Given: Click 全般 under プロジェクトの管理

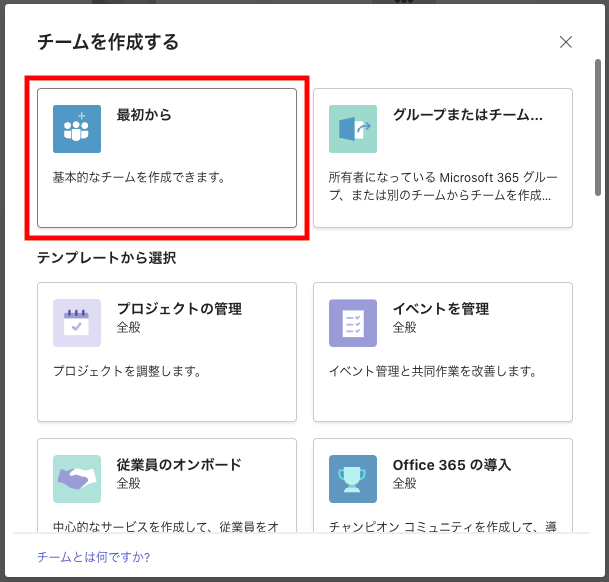Looking at the screenshot, I should point(129,327).
